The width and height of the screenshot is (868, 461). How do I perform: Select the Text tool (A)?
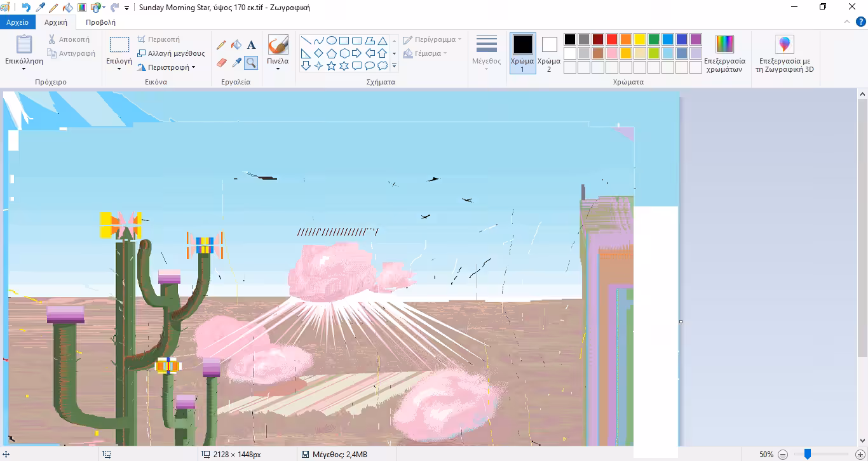251,45
